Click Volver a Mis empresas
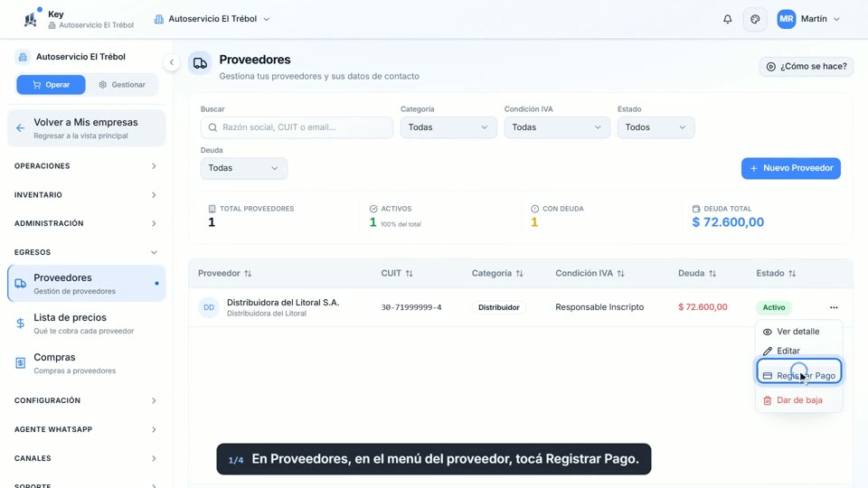 [87, 128]
